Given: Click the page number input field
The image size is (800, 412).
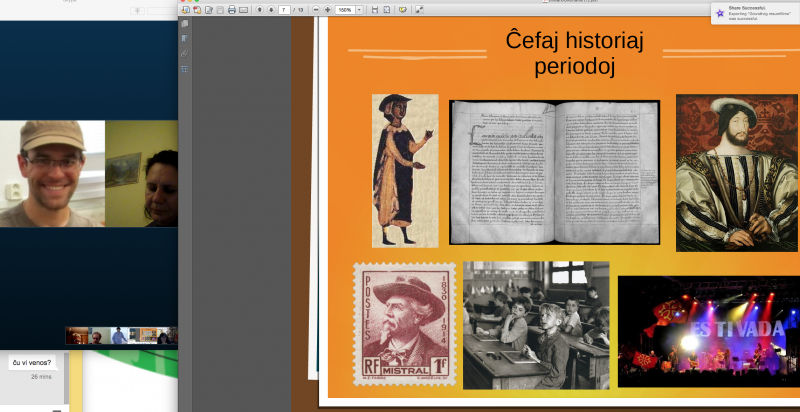Looking at the screenshot, I should pos(285,9).
